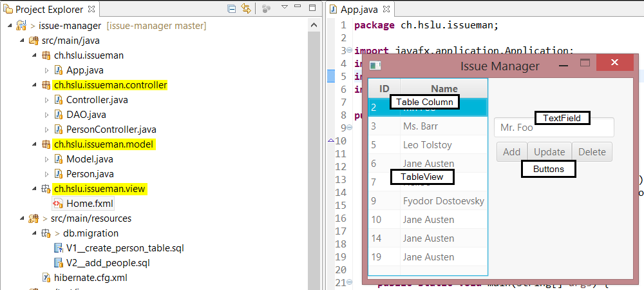The height and width of the screenshot is (290, 644).
Task: Select Home.fxml in the tree
Action: (x=89, y=204)
